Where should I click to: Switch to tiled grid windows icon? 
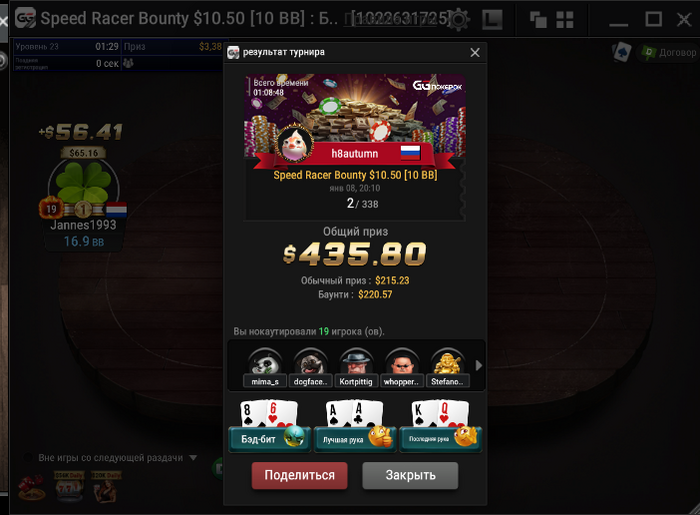click(x=565, y=20)
